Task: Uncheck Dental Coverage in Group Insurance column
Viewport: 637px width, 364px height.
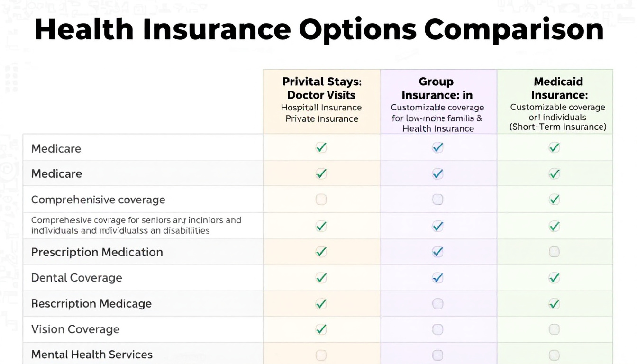Action: 437,278
